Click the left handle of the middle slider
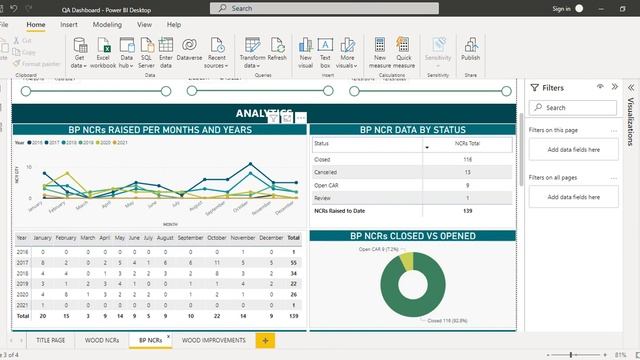Viewport: 640px width, 360px height. [192, 91]
